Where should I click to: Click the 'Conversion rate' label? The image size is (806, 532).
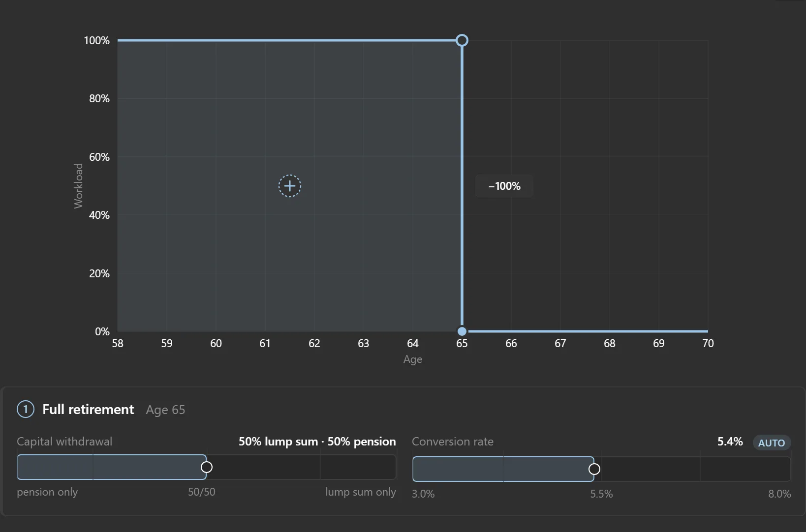click(x=453, y=442)
